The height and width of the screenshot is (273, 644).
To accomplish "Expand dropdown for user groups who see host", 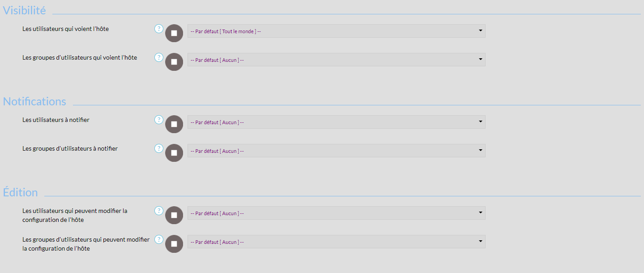I will 336,60.
